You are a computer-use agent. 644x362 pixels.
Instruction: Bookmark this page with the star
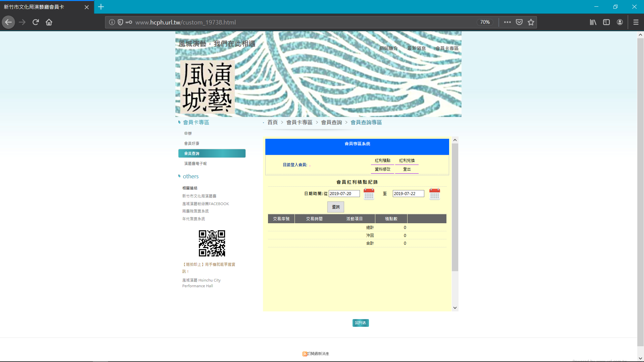[x=531, y=22]
